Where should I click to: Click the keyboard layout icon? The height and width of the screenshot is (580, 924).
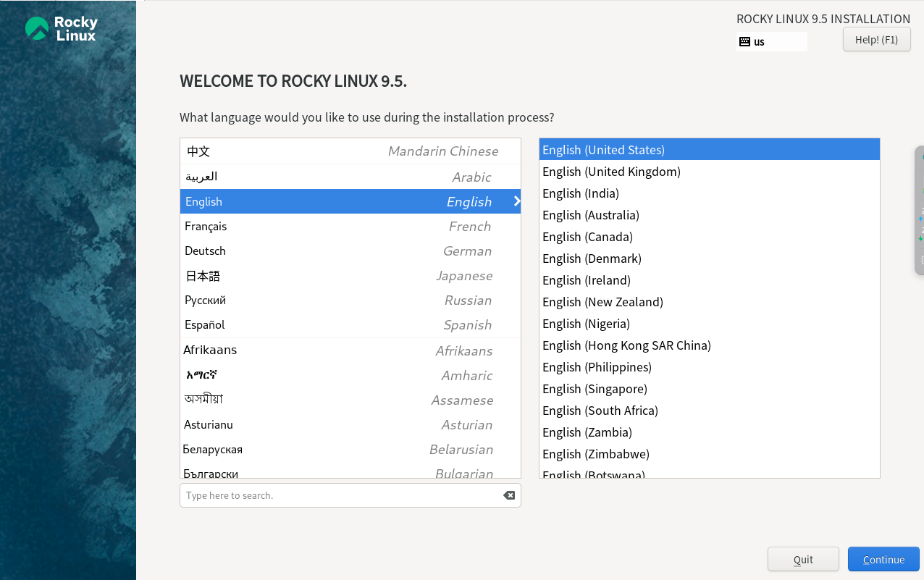click(x=744, y=42)
